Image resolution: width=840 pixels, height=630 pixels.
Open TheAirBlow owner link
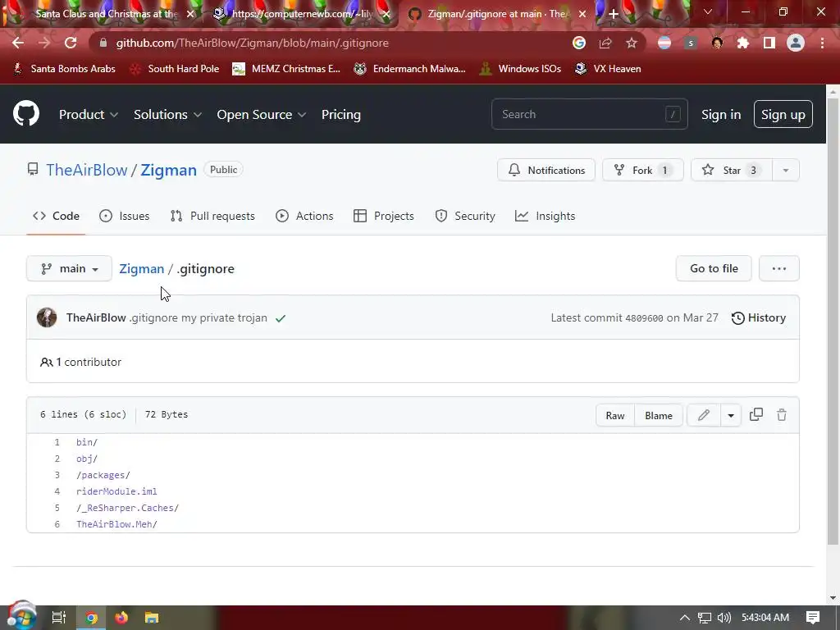[87, 170]
